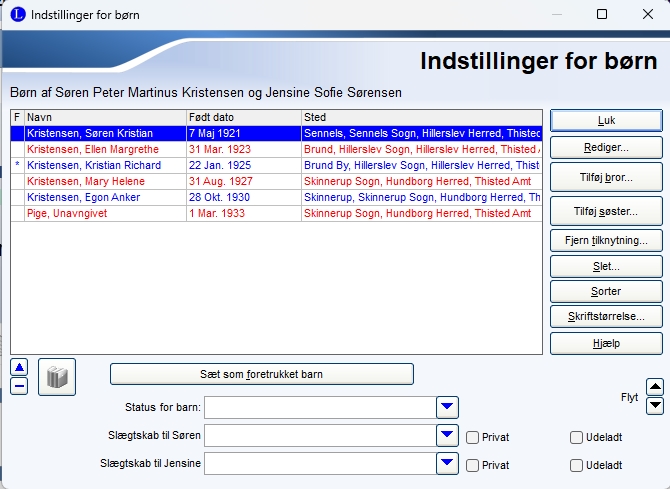670x489 pixels.
Task: Expand the Slægtskab til Jensine dropdown
Action: tap(447, 463)
